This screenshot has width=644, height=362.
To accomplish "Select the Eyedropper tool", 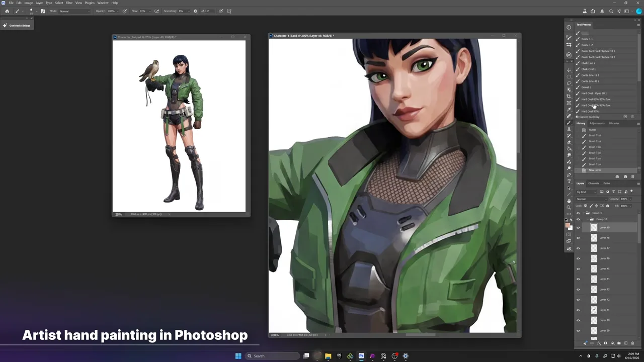I will click(569, 109).
